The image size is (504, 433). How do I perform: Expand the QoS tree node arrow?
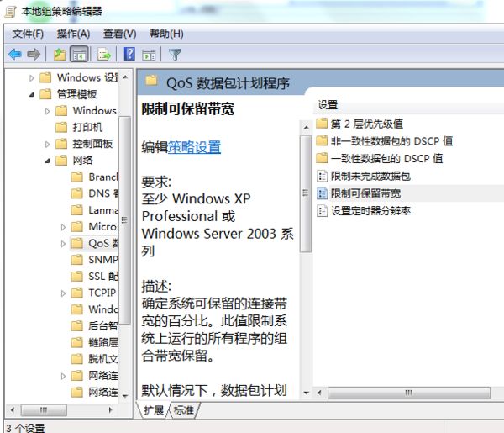[63, 244]
